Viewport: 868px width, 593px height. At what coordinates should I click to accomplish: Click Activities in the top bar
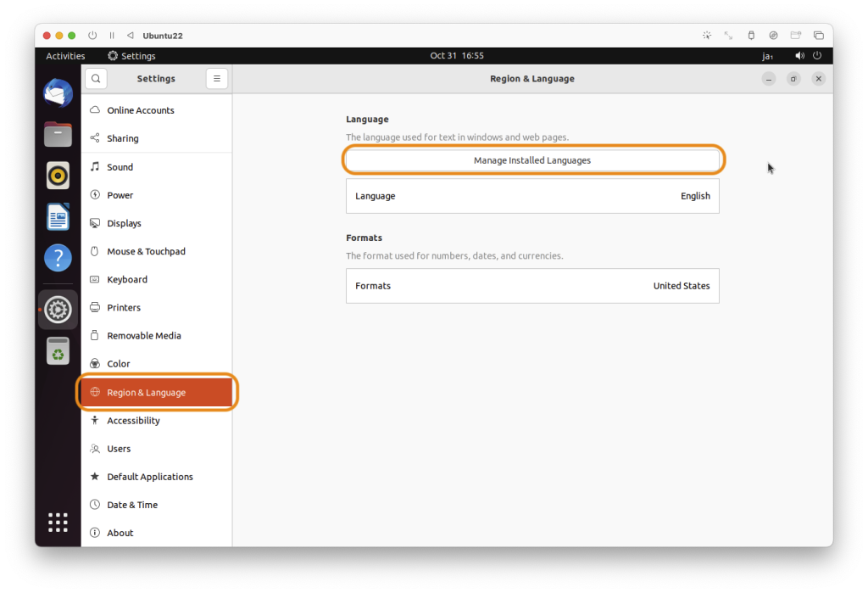(65, 56)
